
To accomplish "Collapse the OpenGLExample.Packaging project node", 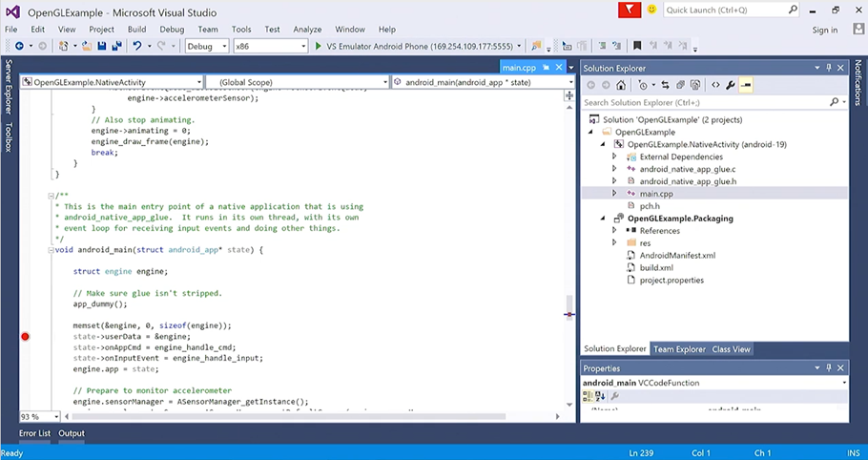I will click(603, 219).
